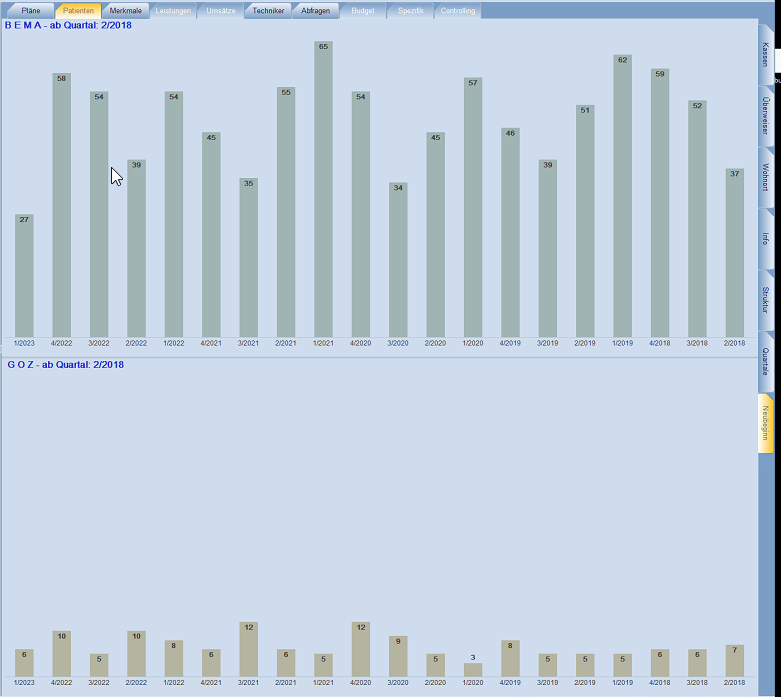
Task: Show the Struktur side tab
Action: [x=765, y=299]
